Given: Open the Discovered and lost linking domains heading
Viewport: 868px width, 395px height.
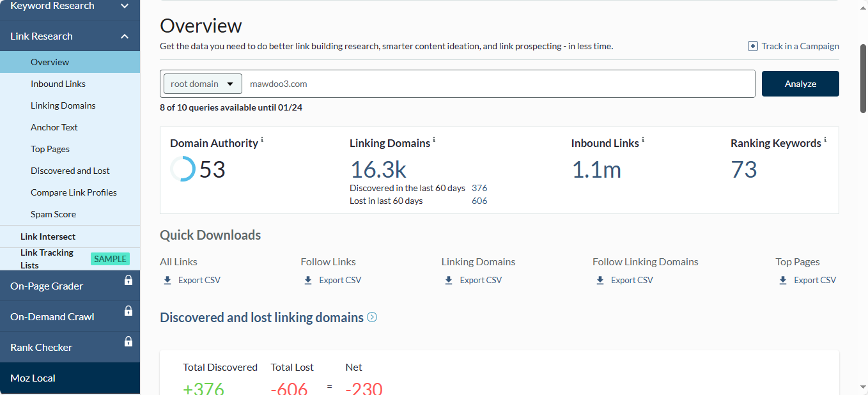Looking at the screenshot, I should (x=261, y=317).
